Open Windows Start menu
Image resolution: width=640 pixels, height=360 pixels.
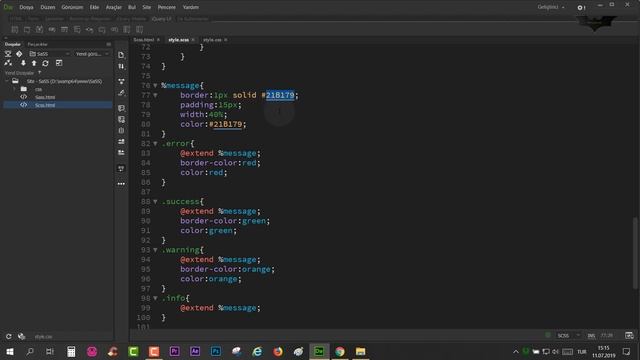10,351
